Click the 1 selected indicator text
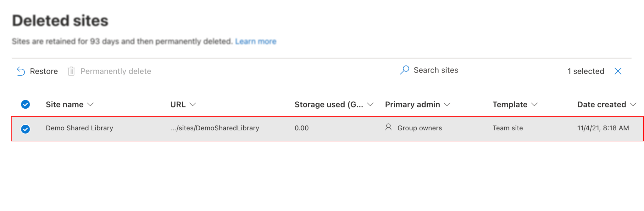 pyautogui.click(x=586, y=71)
